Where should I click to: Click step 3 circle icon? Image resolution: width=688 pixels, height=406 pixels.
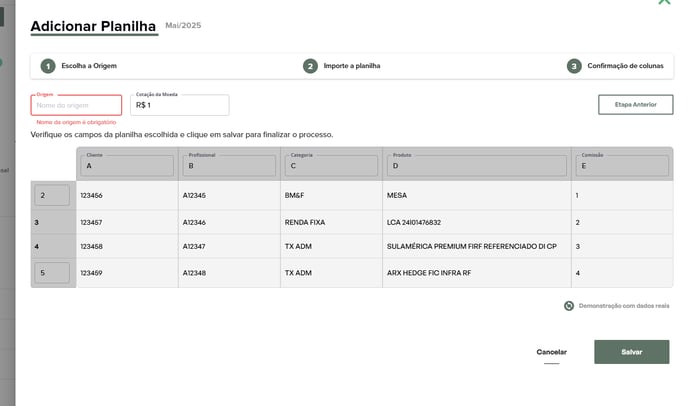574,66
